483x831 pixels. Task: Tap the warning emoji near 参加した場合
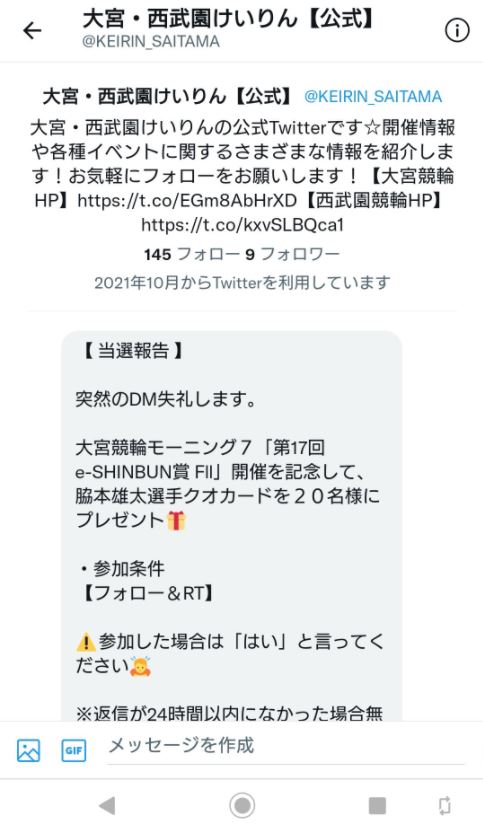[x=85, y=642]
